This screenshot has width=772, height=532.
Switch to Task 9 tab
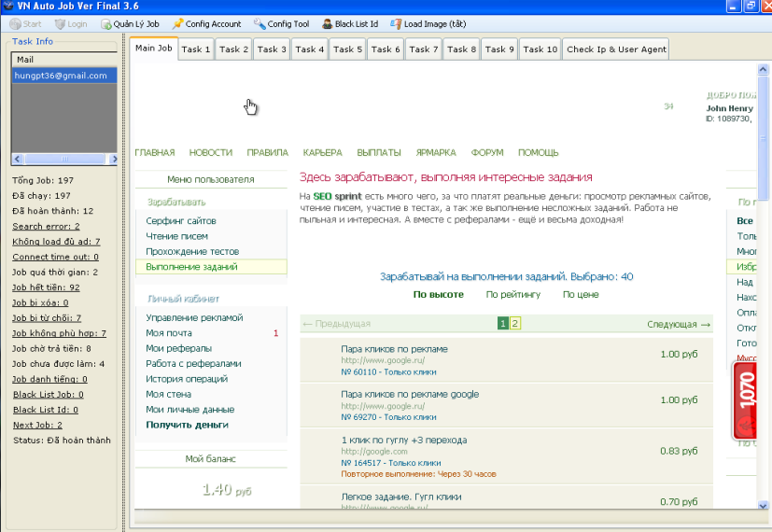coord(499,49)
